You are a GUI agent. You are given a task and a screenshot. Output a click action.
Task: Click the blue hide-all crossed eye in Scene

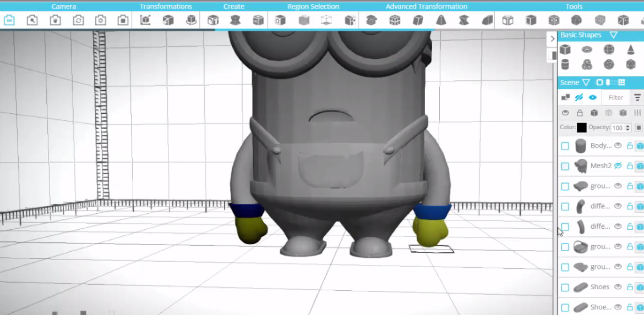(579, 97)
